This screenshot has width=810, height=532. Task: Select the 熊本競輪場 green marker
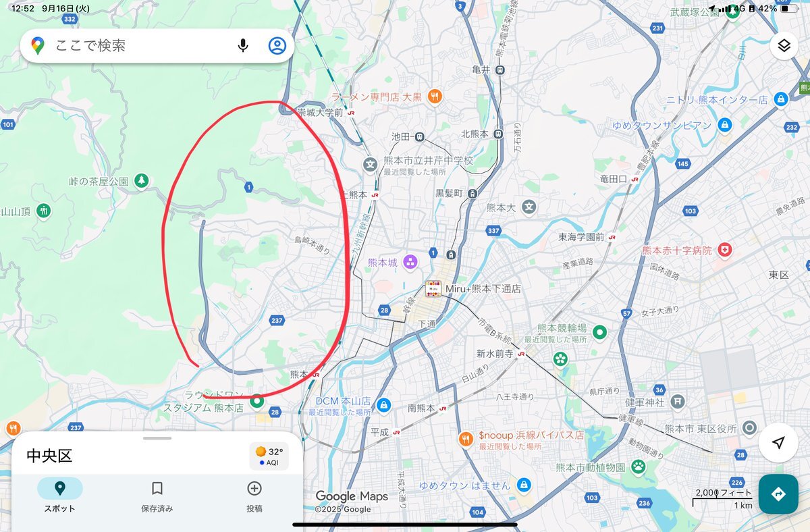tap(600, 332)
